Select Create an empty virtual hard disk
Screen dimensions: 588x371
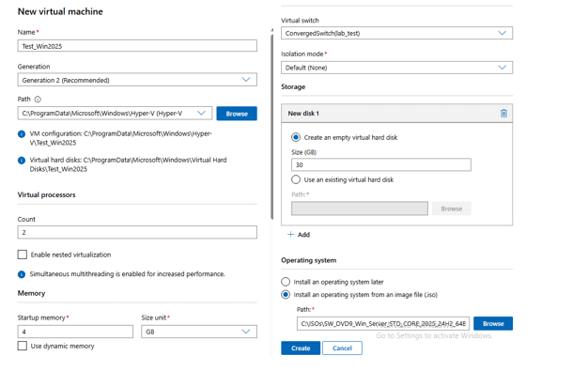[296, 137]
